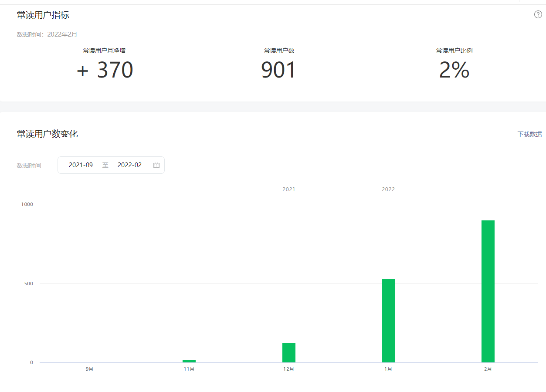Click the 2021 year label above chart

[288, 189]
